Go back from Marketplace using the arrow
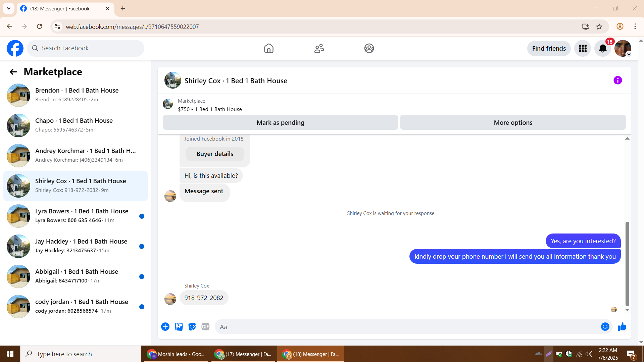This screenshot has width=644, height=362. point(13,72)
